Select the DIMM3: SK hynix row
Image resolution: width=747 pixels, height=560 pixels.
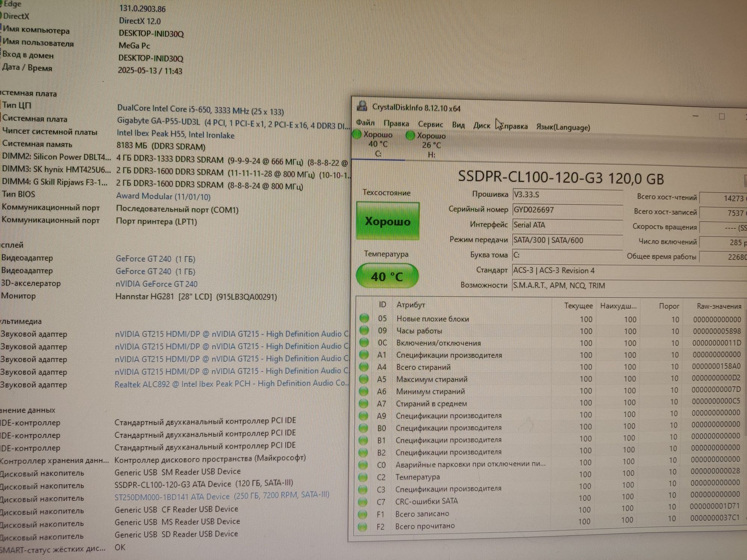click(x=175, y=172)
